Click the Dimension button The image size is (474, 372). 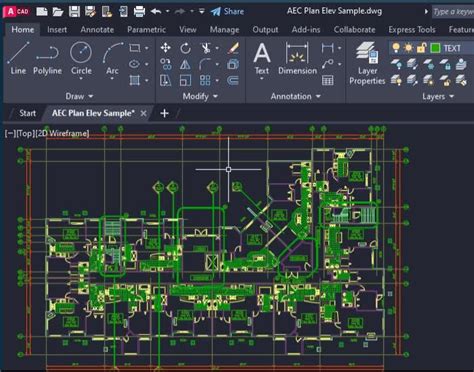297,58
